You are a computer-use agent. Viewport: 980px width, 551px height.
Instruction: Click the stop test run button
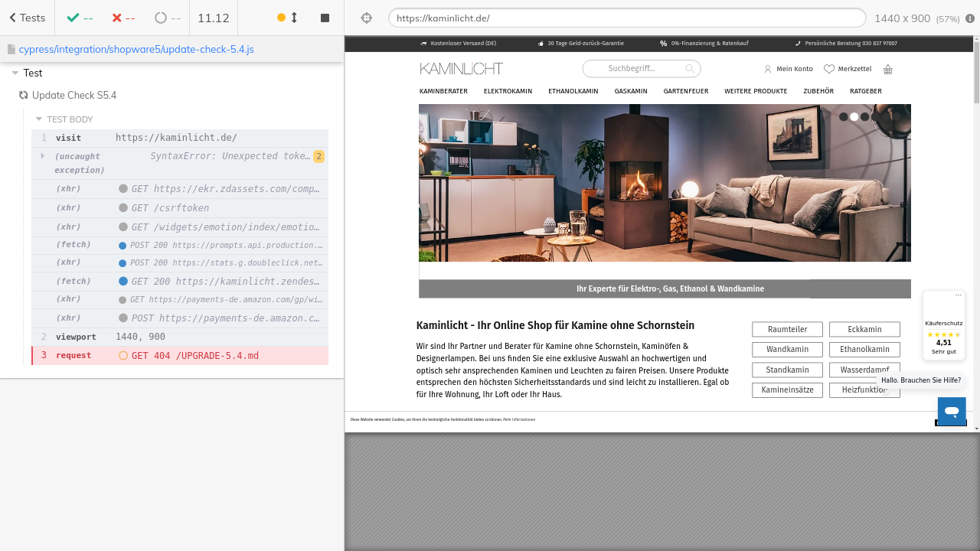click(325, 18)
